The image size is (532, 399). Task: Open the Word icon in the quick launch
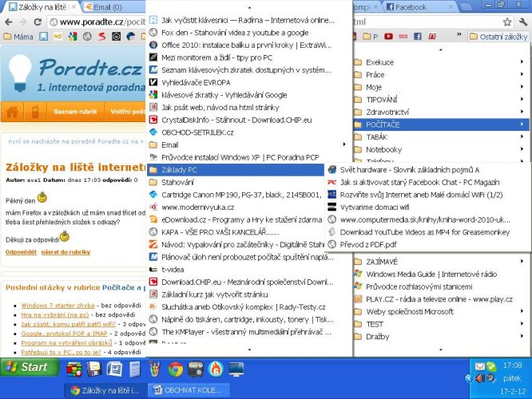tap(114, 369)
